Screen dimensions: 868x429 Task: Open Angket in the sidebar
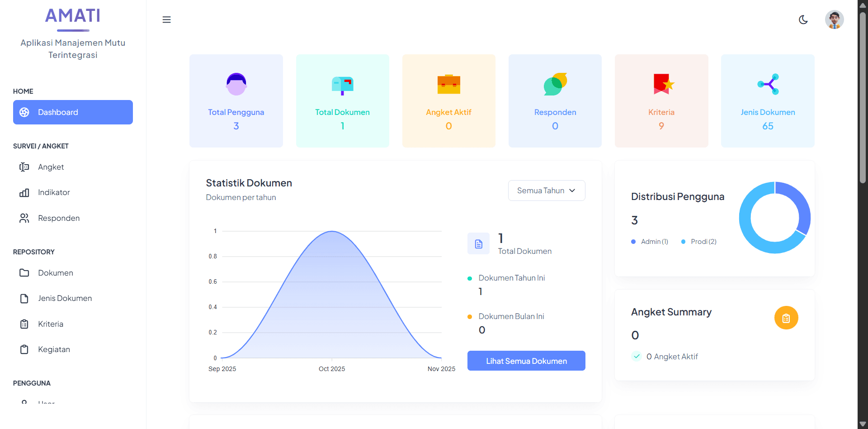51,167
